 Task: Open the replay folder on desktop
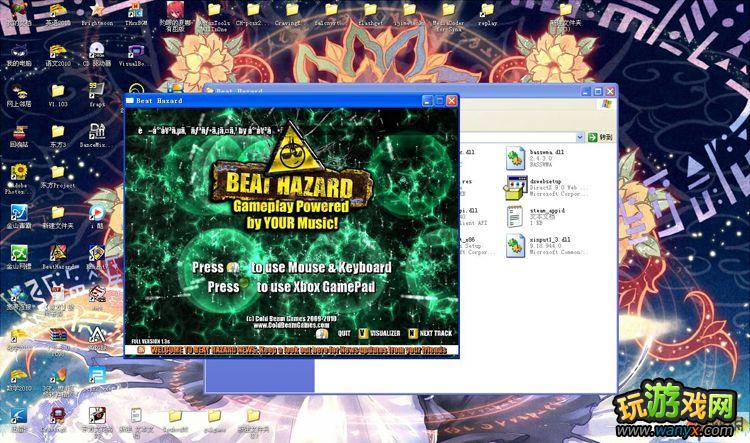[487, 14]
